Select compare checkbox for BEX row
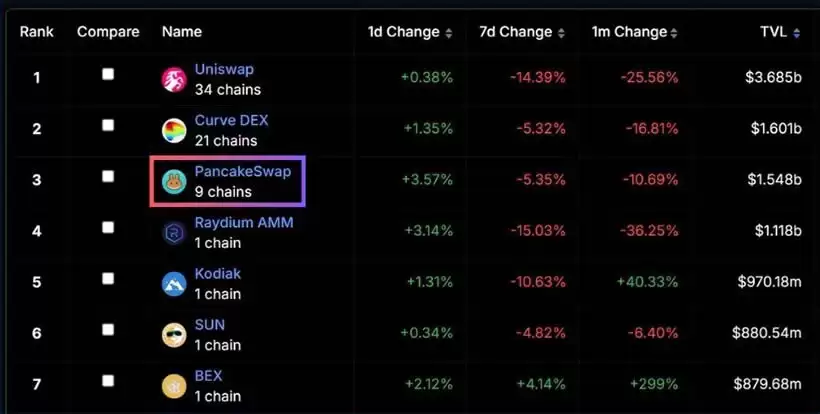 tap(108, 380)
